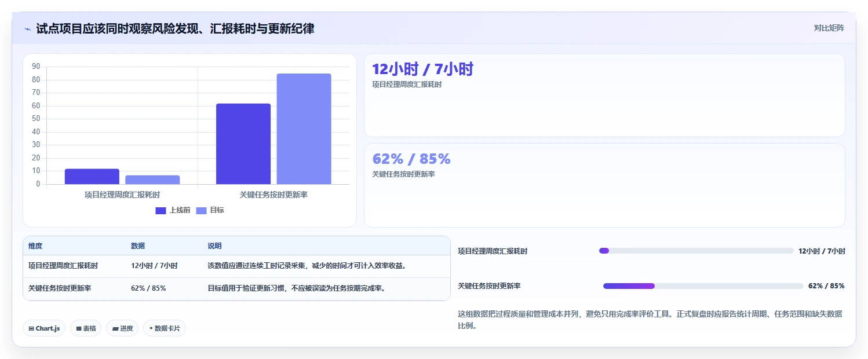Image resolution: width=868 pixels, height=359 pixels.
Task: Click the 目标 bar for 项目经理周度汇报耗时
Action: 152,179
